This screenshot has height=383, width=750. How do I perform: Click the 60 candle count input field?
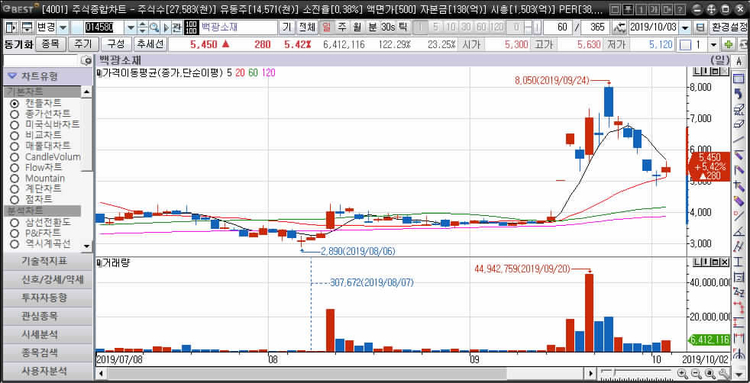pos(558,28)
